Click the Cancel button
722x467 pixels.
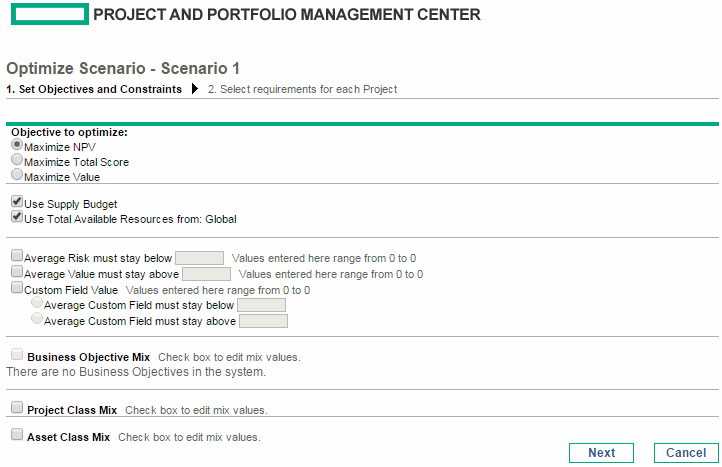coord(686,453)
